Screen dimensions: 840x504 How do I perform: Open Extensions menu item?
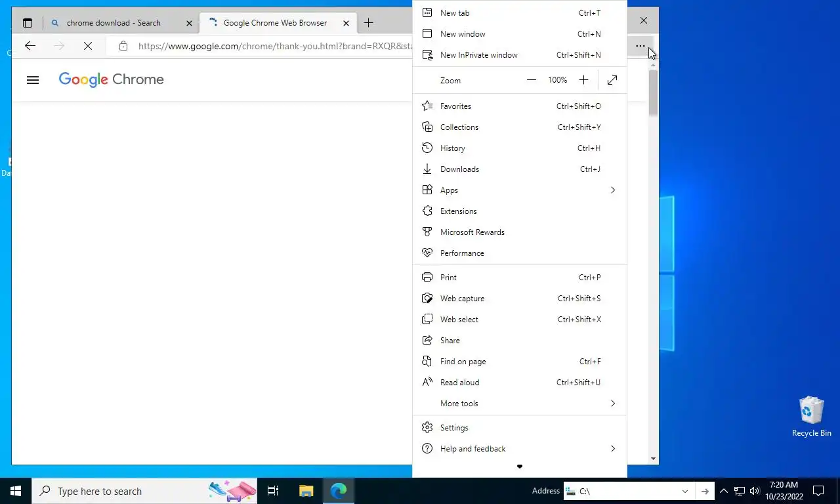click(520, 211)
